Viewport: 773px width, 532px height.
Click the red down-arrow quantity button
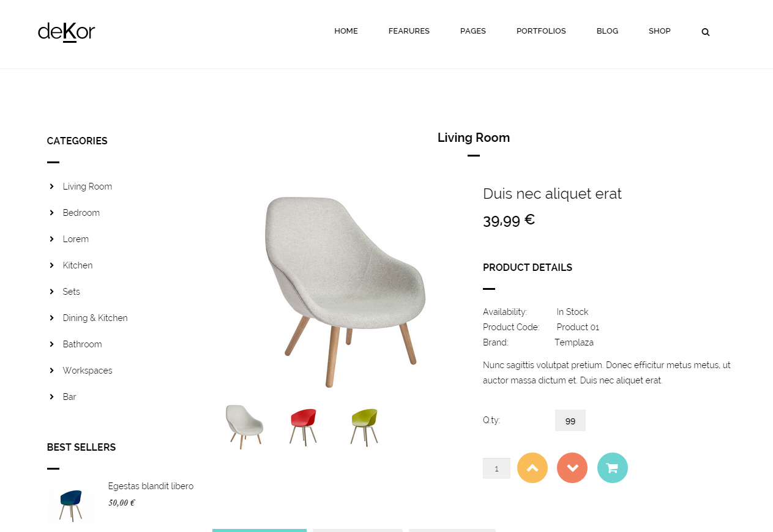[x=572, y=468]
